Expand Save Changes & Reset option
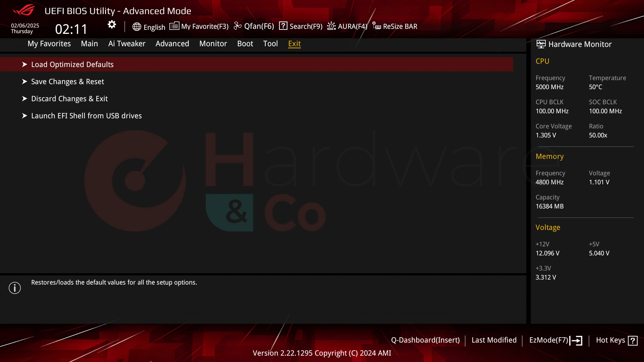The width and height of the screenshot is (644, 362). pos(25,81)
